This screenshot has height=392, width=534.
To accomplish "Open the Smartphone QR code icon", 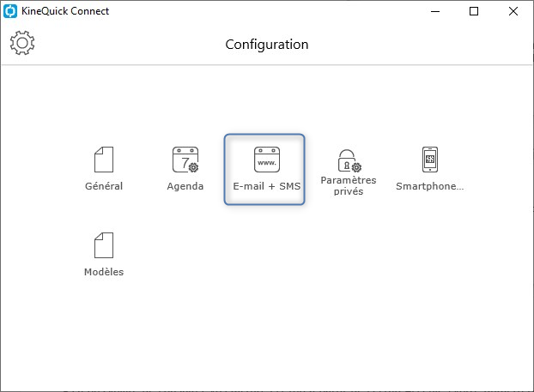I will pyautogui.click(x=430, y=160).
